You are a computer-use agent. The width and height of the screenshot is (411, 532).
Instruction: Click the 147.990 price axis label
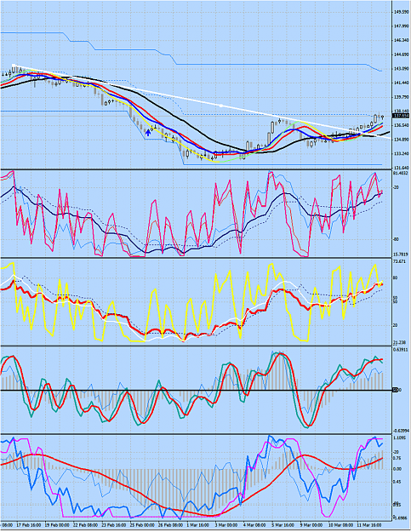(x=402, y=26)
